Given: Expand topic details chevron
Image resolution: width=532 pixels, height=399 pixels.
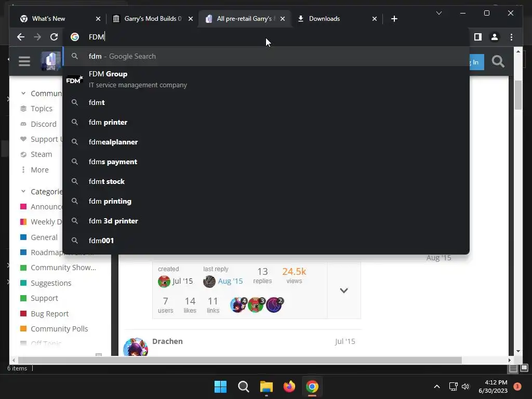Looking at the screenshot, I should [x=344, y=290].
